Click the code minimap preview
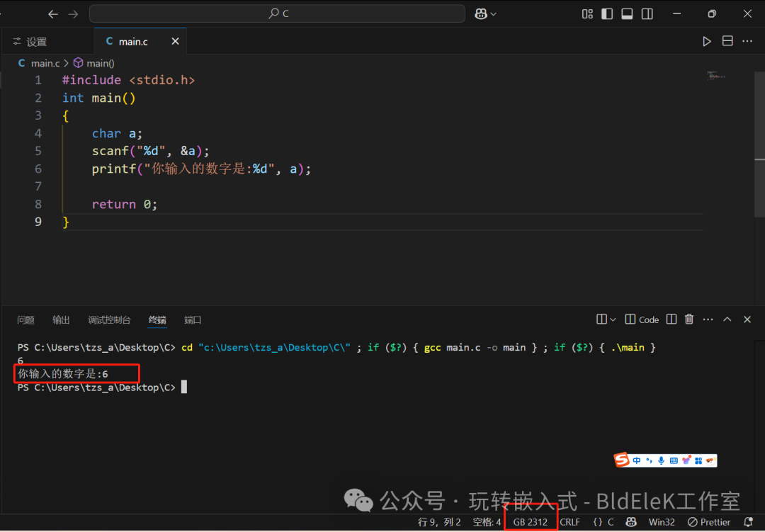Viewport: 765px width, 532px height. click(x=716, y=76)
